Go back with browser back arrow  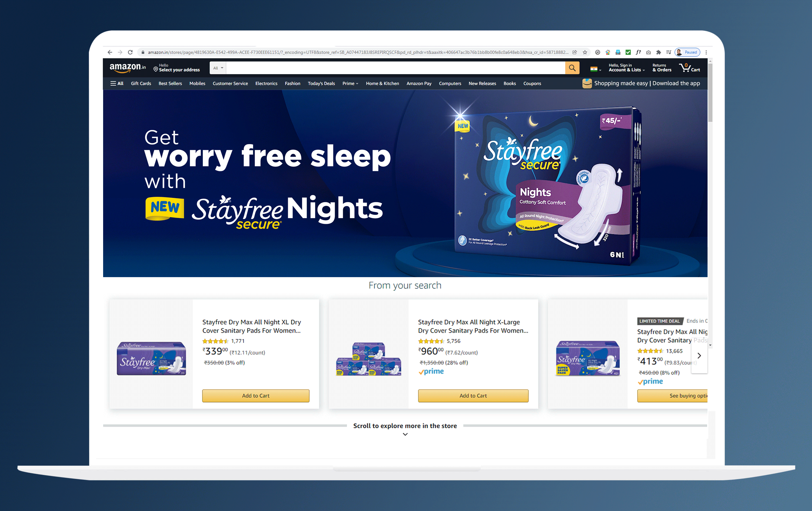[x=110, y=52]
